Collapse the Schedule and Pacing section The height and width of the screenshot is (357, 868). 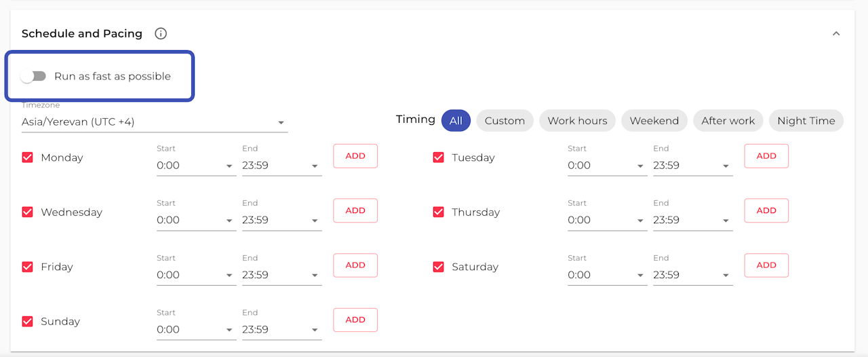coord(836,33)
